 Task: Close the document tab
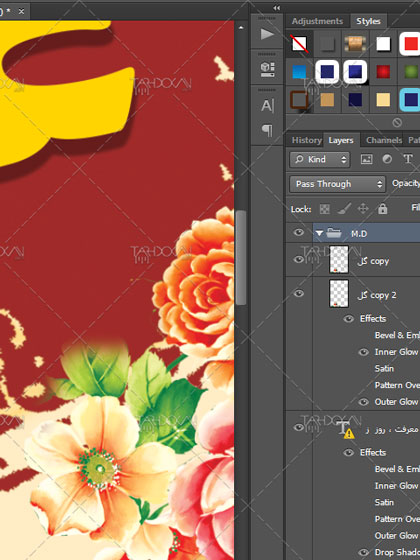(21, 12)
